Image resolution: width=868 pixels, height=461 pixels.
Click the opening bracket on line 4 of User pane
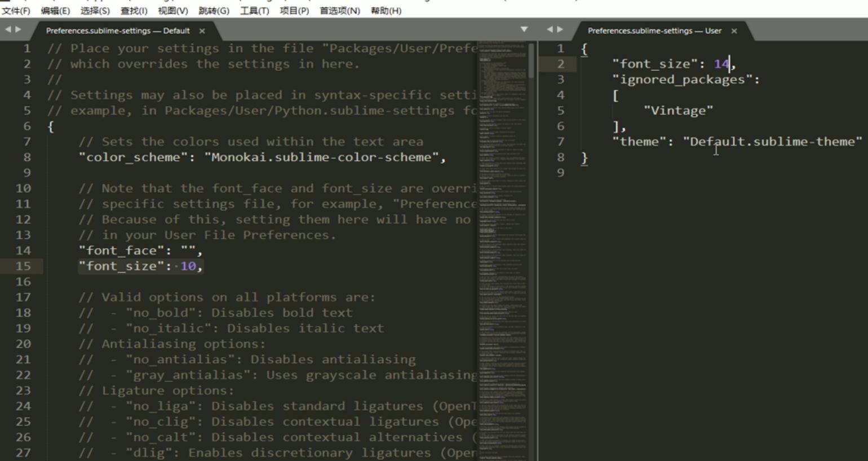pyautogui.click(x=615, y=95)
